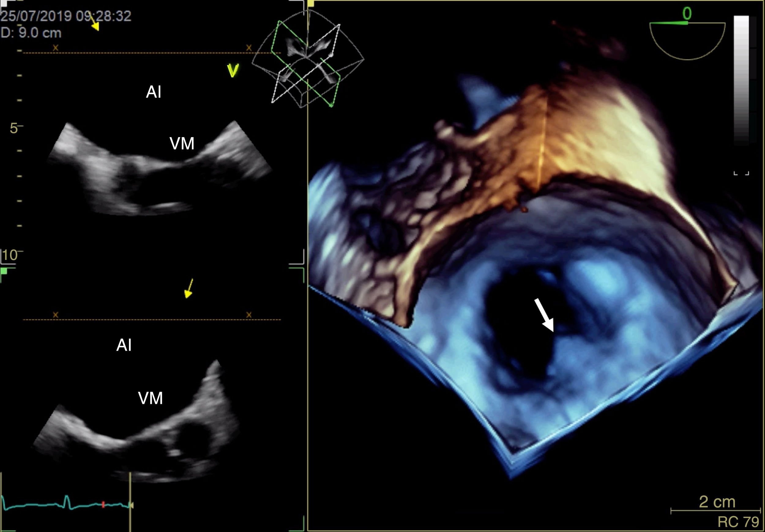Click the white arrow in 3D view

click(544, 315)
